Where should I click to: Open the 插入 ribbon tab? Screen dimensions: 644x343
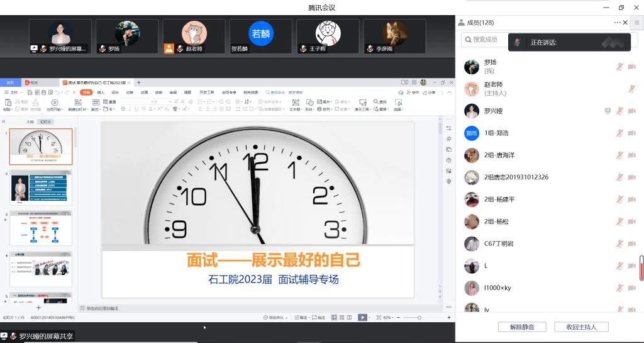(x=101, y=93)
